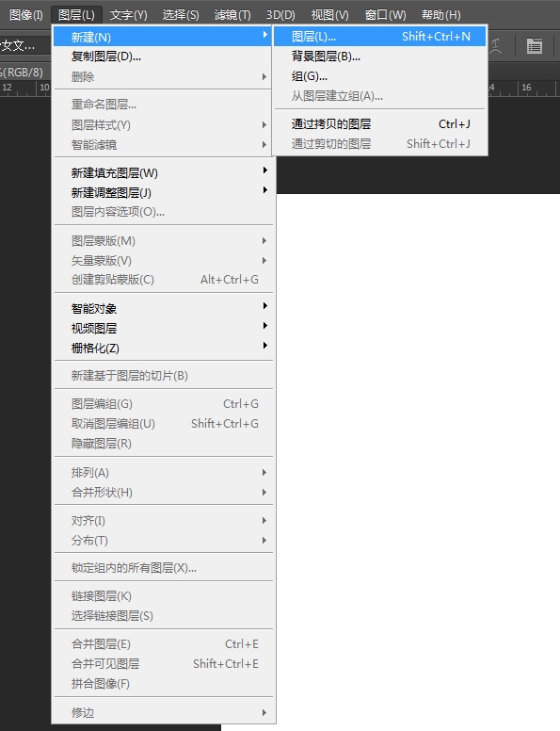Select 通过拷贝的图层 Ctrl+J
Viewport: 560px width, 731px height.
click(379, 124)
